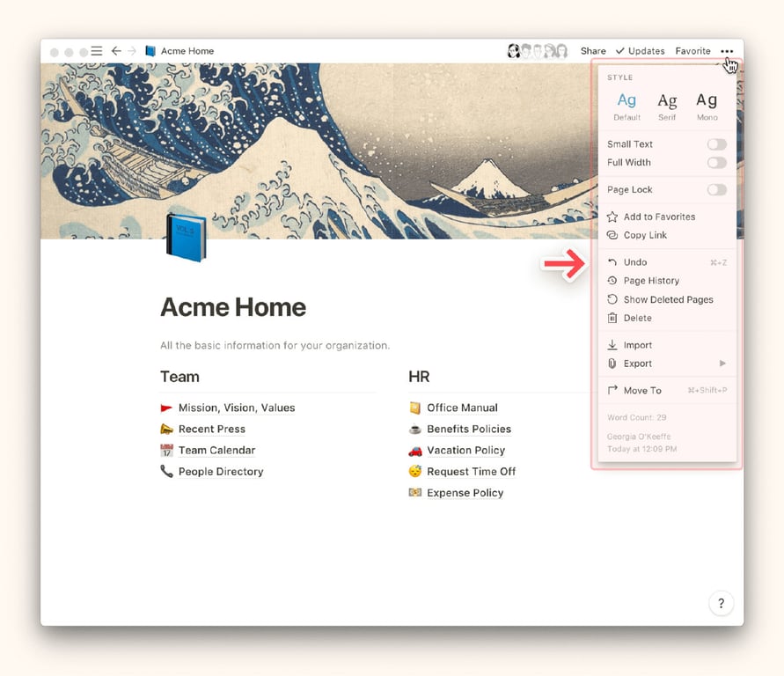Turn on the Full Width toggle

(x=716, y=163)
